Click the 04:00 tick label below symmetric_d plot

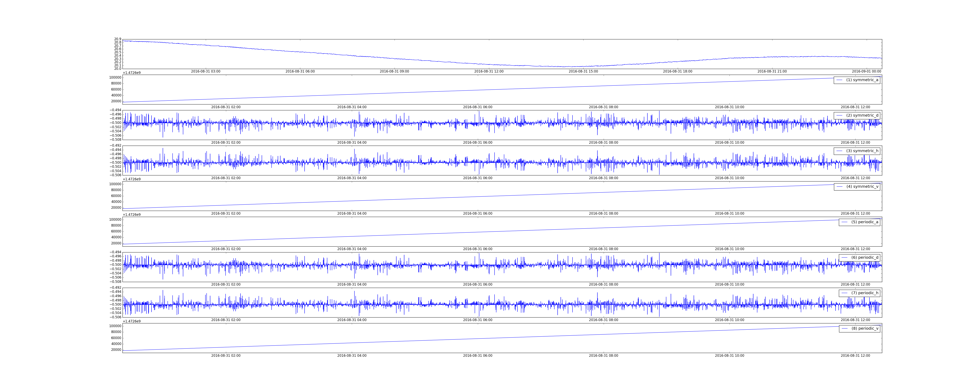[352, 143]
